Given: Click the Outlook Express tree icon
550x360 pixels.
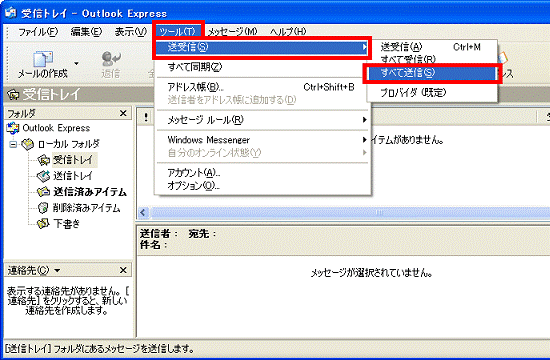Looking at the screenshot, I should [x=13, y=128].
